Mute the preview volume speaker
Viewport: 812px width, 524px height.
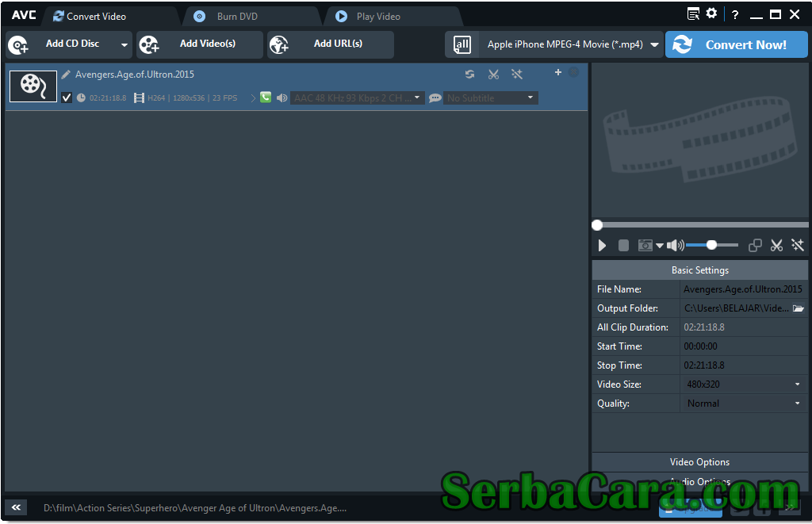coord(676,246)
